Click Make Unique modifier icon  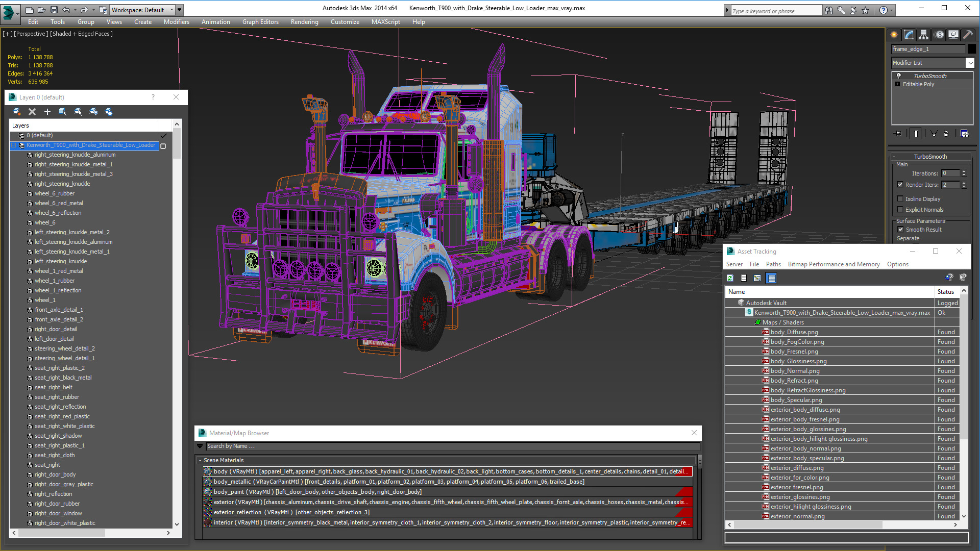[x=934, y=134]
